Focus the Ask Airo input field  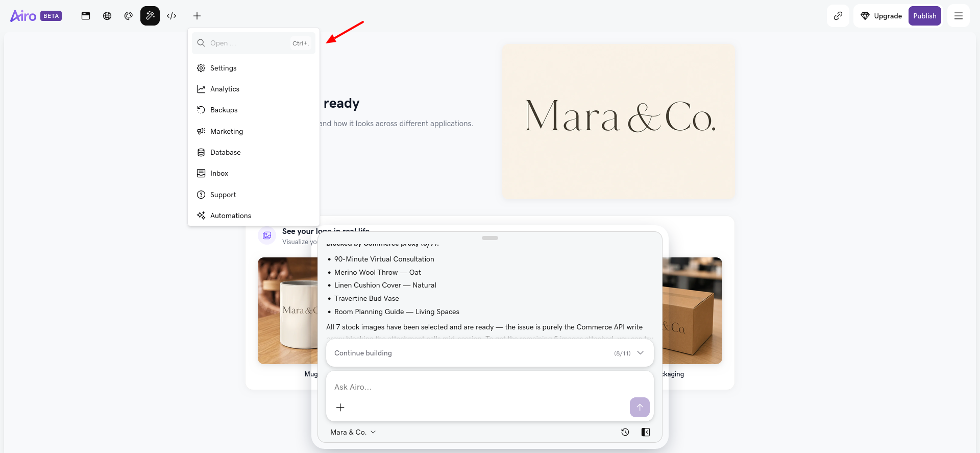[x=490, y=387]
